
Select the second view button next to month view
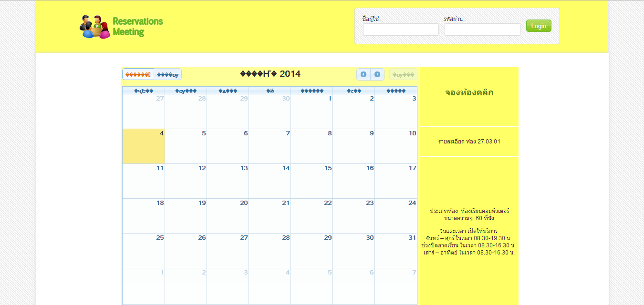(x=168, y=74)
